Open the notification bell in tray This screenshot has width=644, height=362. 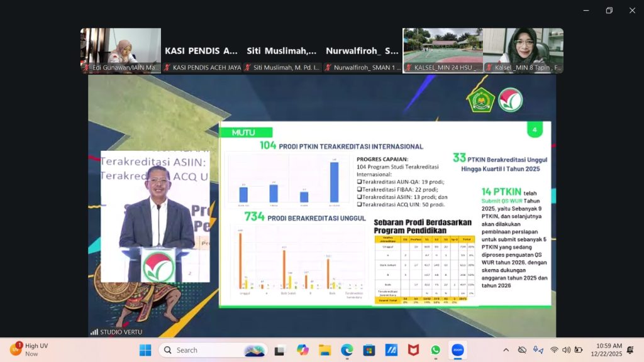(630, 350)
